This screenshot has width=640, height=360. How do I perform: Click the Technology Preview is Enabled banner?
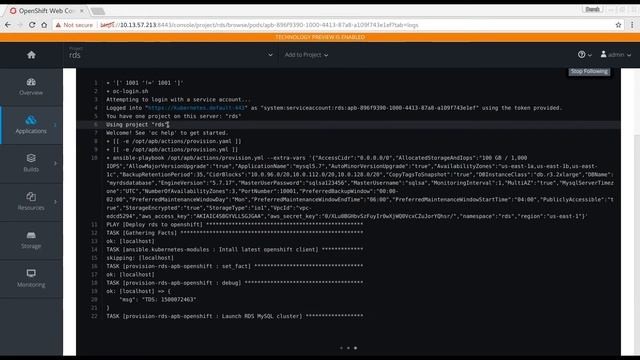(x=320, y=37)
